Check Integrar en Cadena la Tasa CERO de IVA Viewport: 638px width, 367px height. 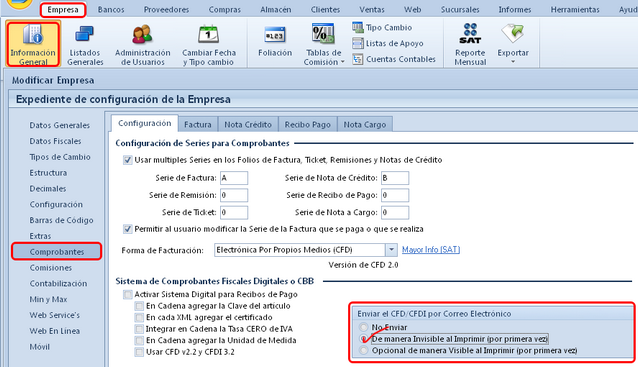(x=139, y=328)
